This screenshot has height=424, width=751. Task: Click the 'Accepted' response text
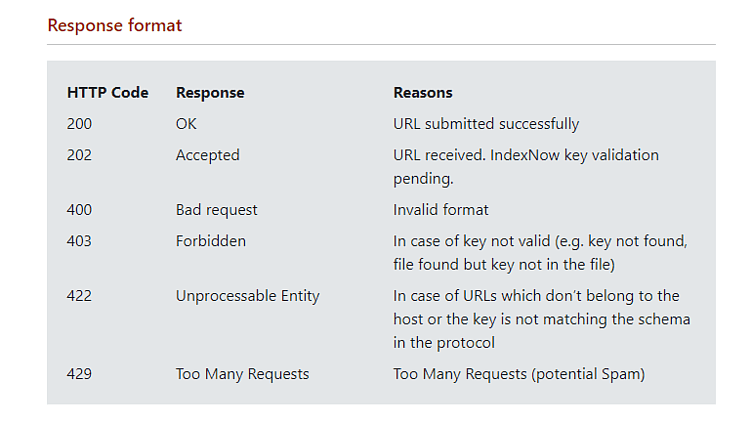tap(208, 155)
